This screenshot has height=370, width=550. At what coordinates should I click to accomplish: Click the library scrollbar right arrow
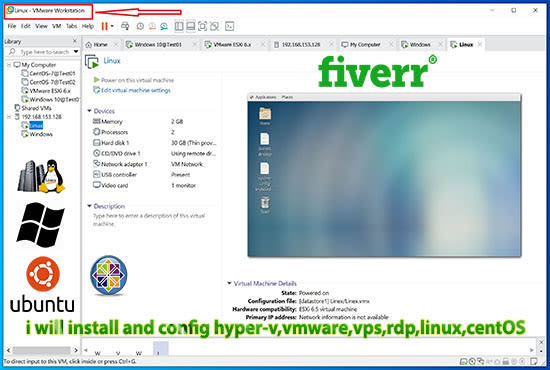coord(76,350)
